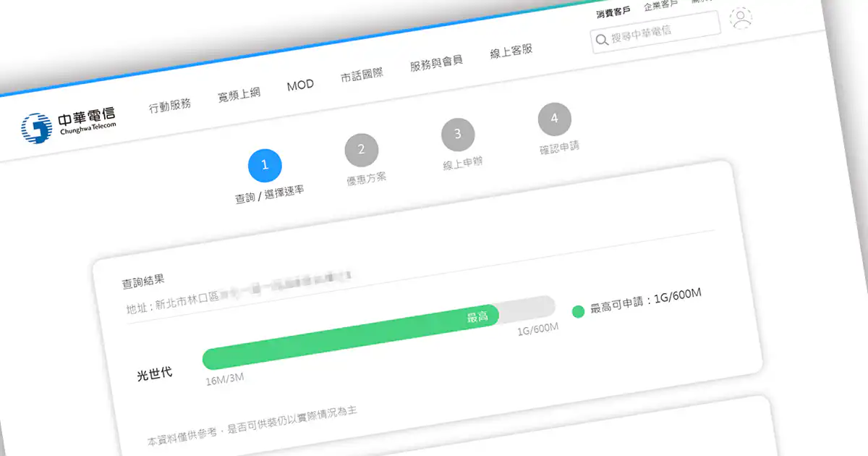Click the green legend dot for 最高可申請
The width and height of the screenshot is (868, 456).
[x=578, y=312]
